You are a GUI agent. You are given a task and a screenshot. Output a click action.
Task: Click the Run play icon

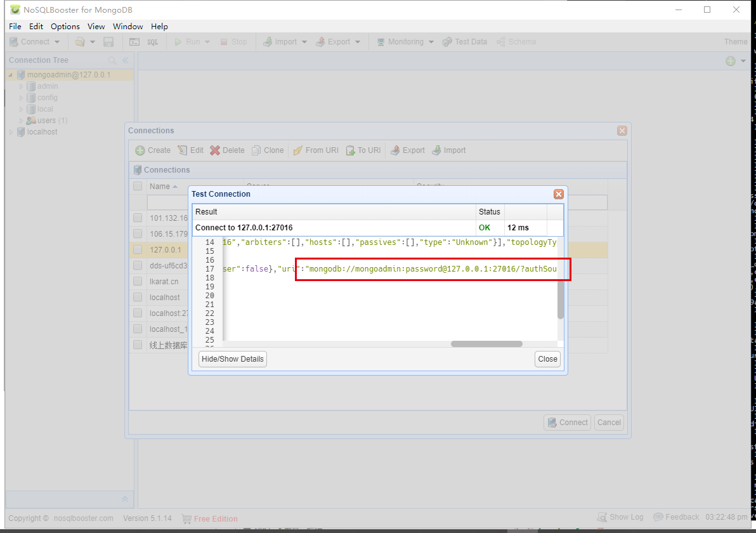178,42
